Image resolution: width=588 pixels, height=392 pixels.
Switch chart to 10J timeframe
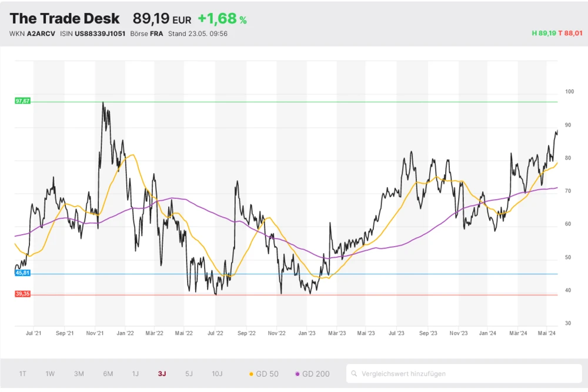pyautogui.click(x=217, y=374)
